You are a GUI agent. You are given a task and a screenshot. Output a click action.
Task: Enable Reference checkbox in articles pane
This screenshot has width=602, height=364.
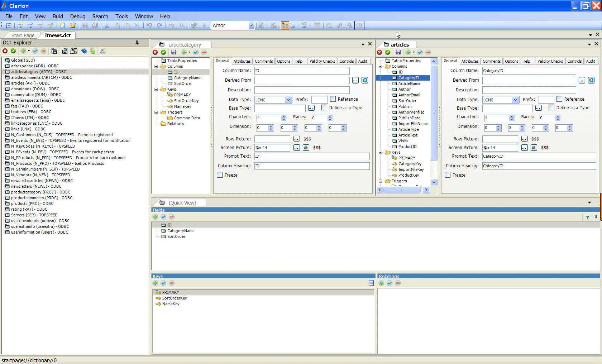(559, 99)
